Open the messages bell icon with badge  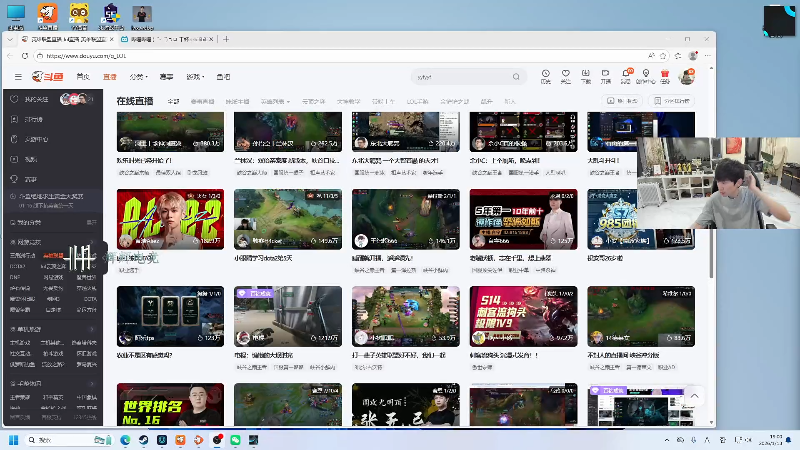626,77
